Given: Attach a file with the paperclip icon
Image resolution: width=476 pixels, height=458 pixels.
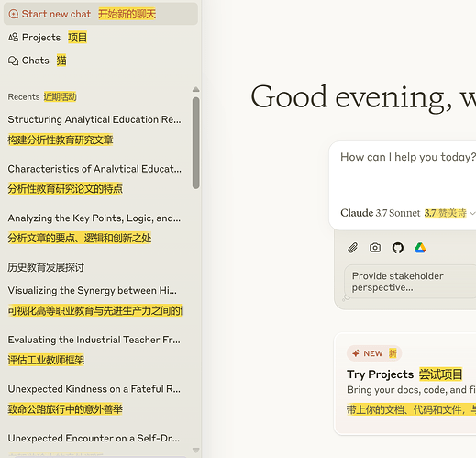Looking at the screenshot, I should [x=352, y=248].
